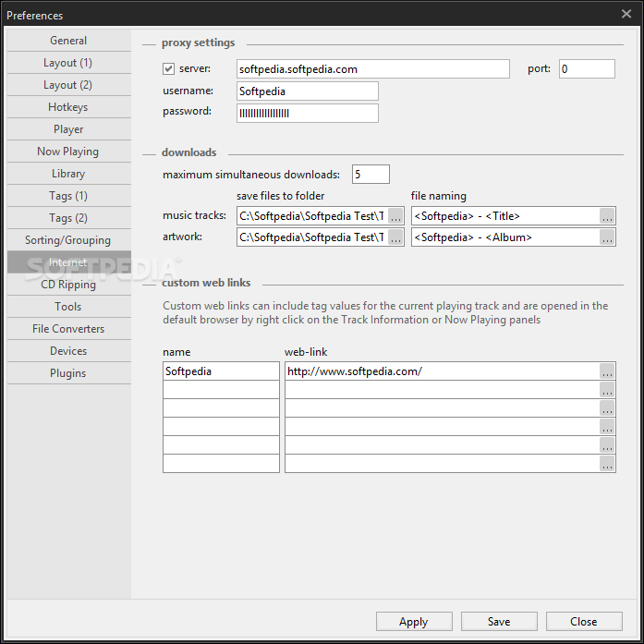Click the last custom link name cell

(221, 463)
